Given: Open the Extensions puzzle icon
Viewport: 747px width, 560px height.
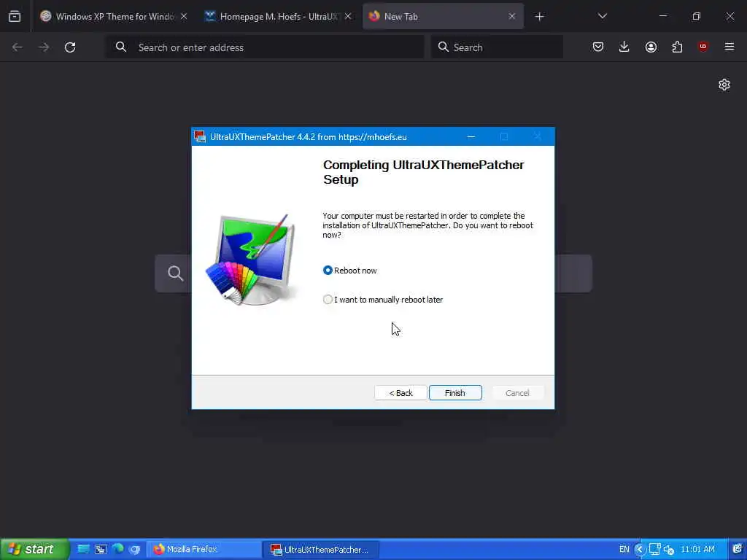Looking at the screenshot, I should pos(677,47).
